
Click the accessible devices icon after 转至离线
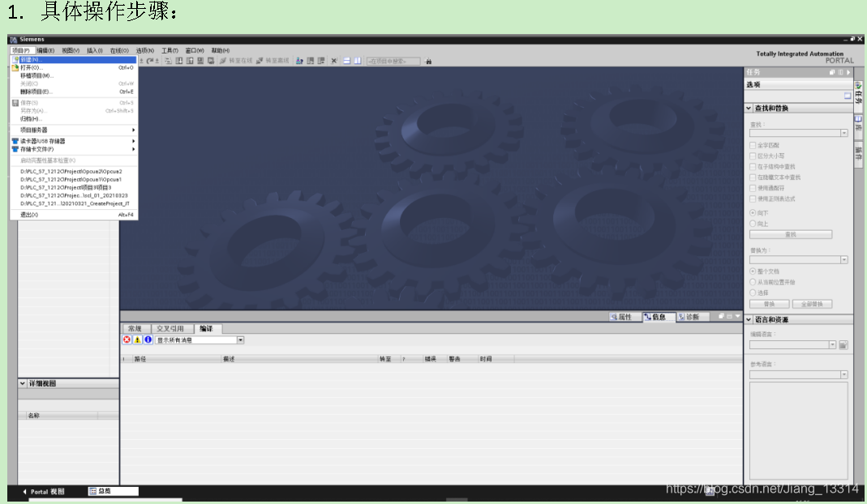click(x=299, y=61)
